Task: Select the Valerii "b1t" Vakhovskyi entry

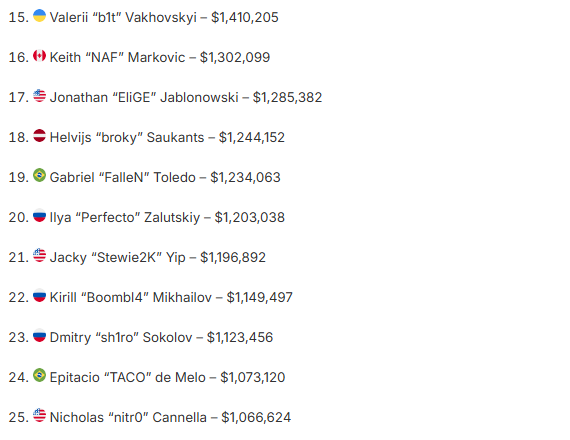Action: coord(144,17)
